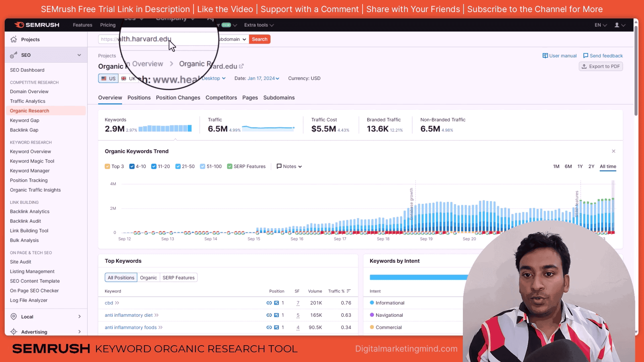Open Backlink Analytics in sidebar
The image size is (644, 362).
point(30,211)
